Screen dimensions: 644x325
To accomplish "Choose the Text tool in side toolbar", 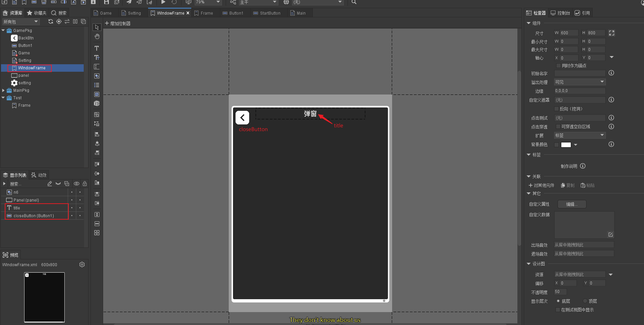I will (x=97, y=48).
